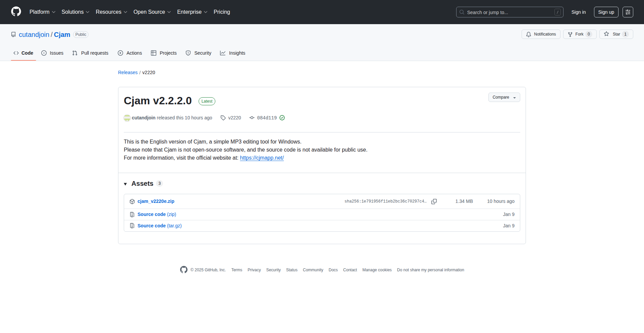
Task: Expand the Solutions menu
Action: (75, 12)
